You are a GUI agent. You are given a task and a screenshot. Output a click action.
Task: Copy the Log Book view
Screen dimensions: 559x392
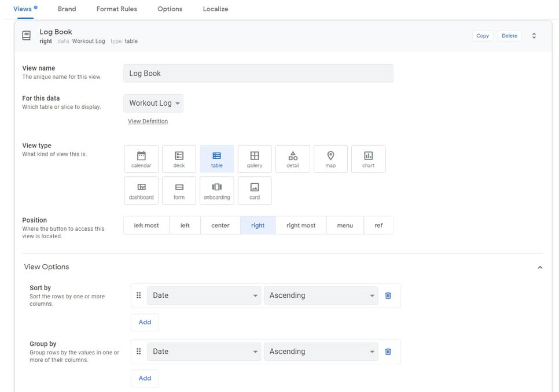pos(482,35)
